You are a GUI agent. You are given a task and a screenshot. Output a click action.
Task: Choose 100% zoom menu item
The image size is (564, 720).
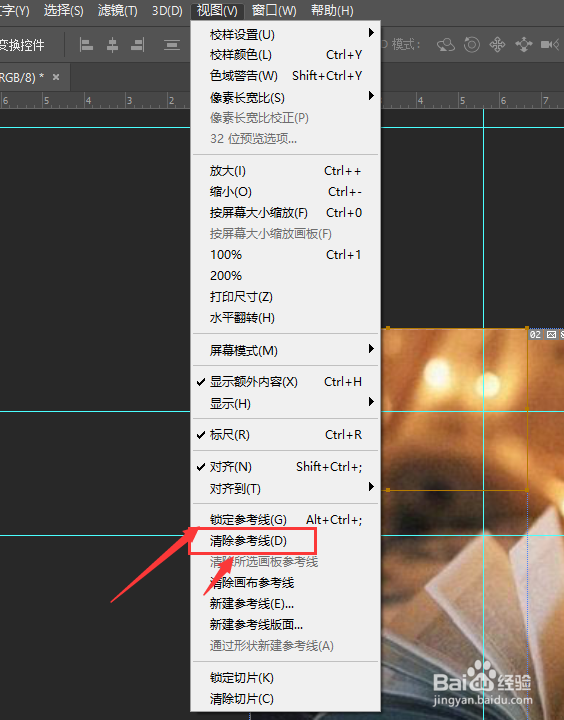coord(285,254)
